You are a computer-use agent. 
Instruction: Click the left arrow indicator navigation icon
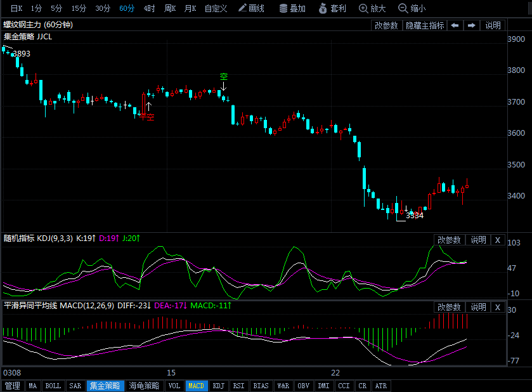(x=456, y=25)
